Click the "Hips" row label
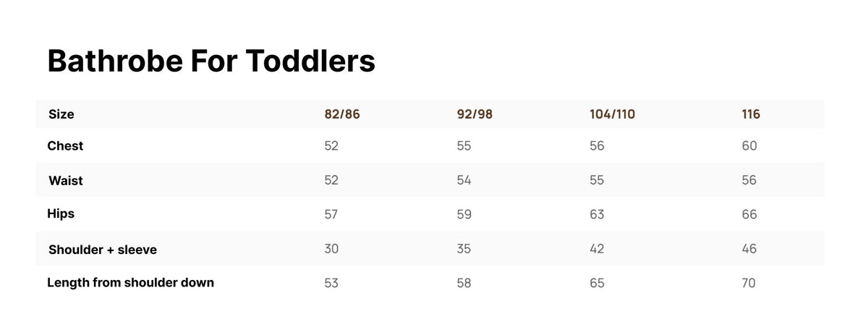Image resolution: width=868 pixels, height=335 pixels. pyautogui.click(x=61, y=214)
